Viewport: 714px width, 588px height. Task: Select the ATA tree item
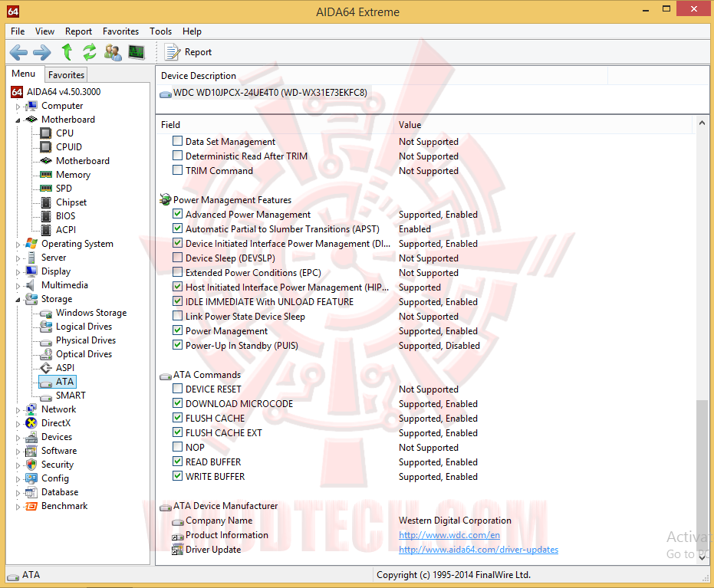point(64,382)
